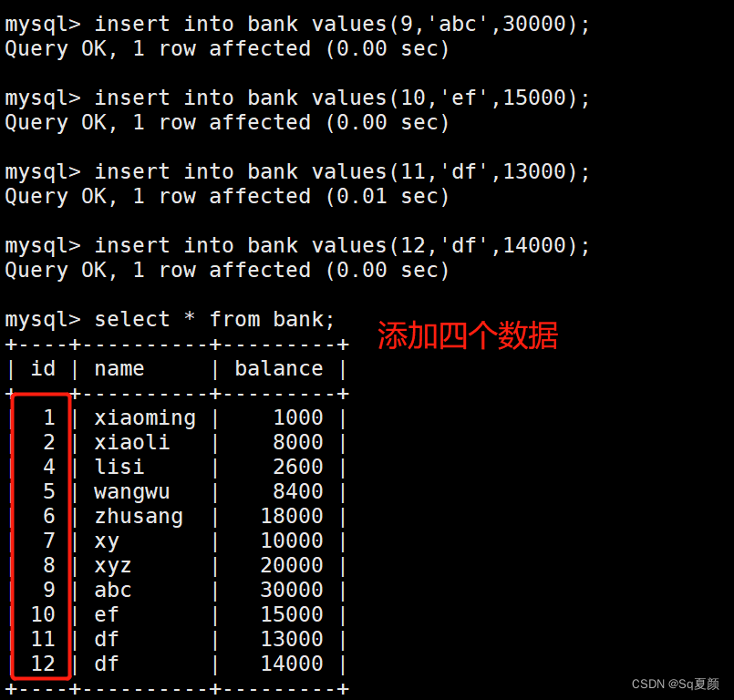Click the balance value 14000 in the table
Screen dimensions: 734x700
pos(292,664)
